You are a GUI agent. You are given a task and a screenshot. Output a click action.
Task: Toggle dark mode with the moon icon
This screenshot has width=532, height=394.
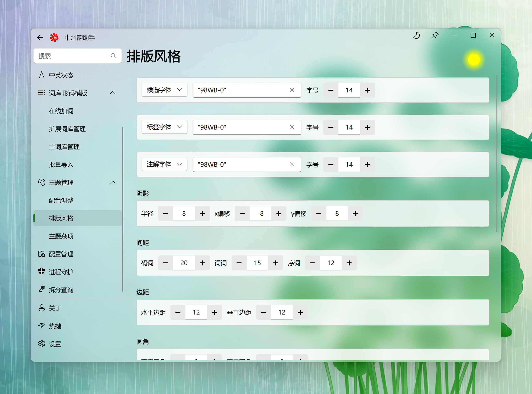(416, 36)
